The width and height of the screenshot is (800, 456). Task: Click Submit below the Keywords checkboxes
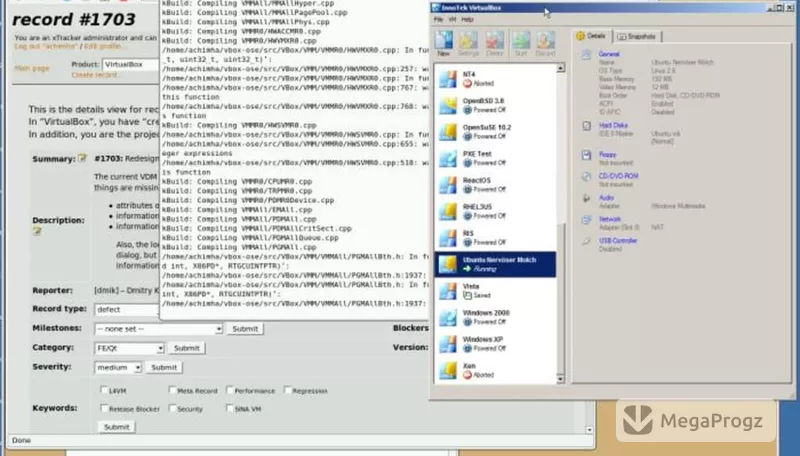click(116, 427)
